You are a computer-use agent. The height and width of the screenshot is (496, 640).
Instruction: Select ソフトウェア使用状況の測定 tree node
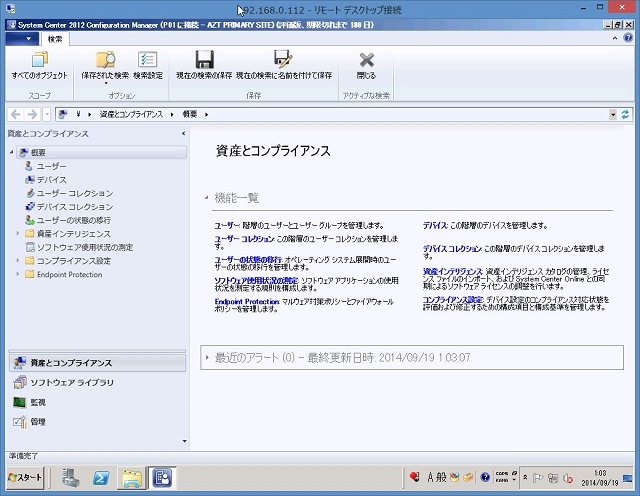(85, 247)
